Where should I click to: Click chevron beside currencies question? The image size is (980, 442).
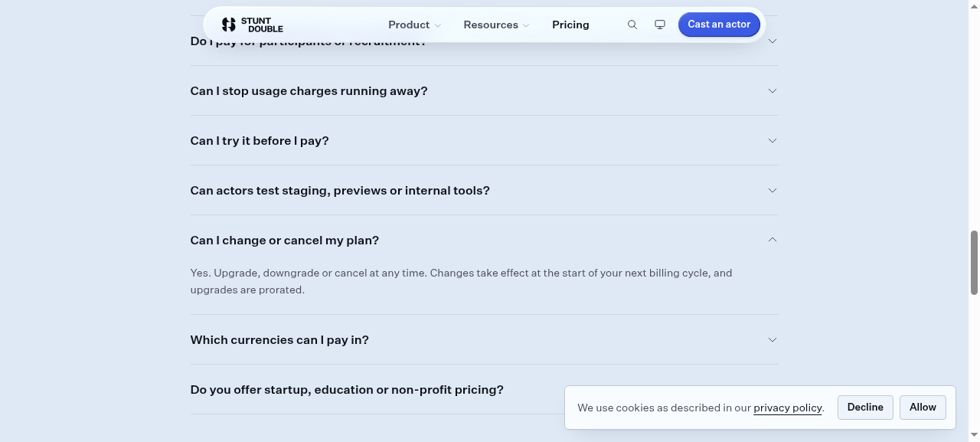(773, 339)
